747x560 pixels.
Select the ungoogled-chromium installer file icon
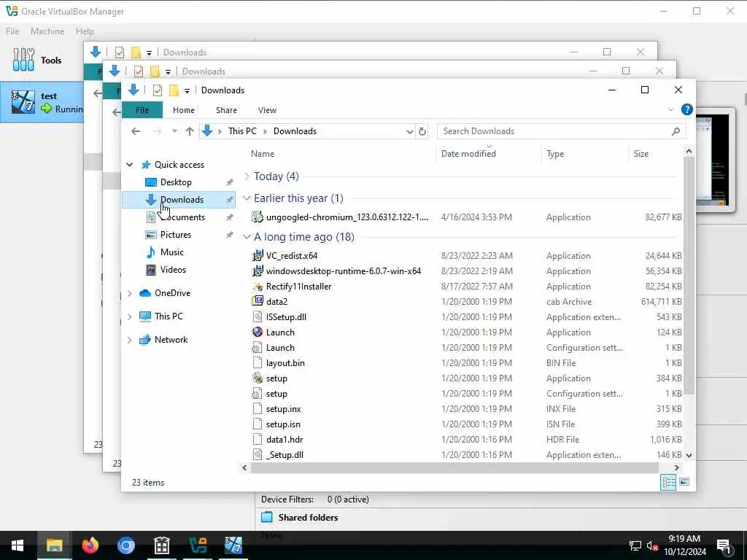258,217
